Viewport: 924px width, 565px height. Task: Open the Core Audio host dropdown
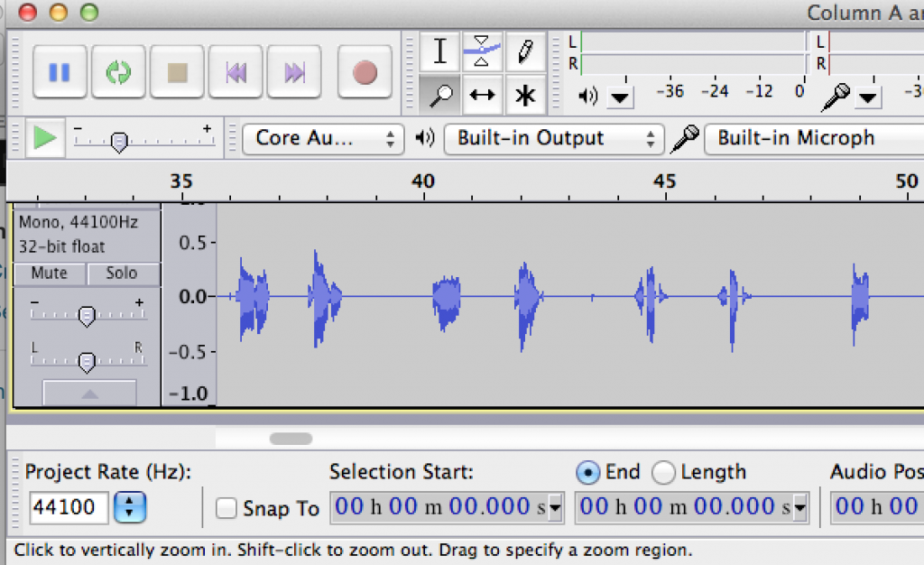pyautogui.click(x=322, y=138)
